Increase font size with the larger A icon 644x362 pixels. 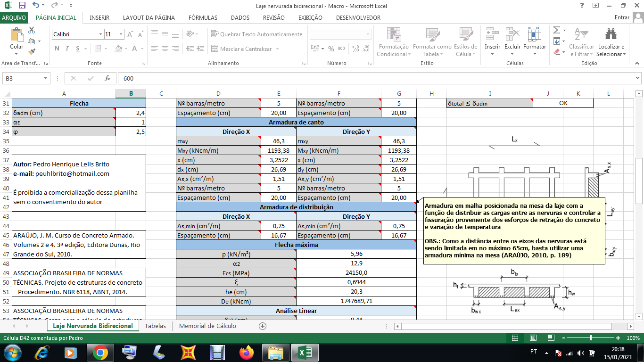coord(130,34)
